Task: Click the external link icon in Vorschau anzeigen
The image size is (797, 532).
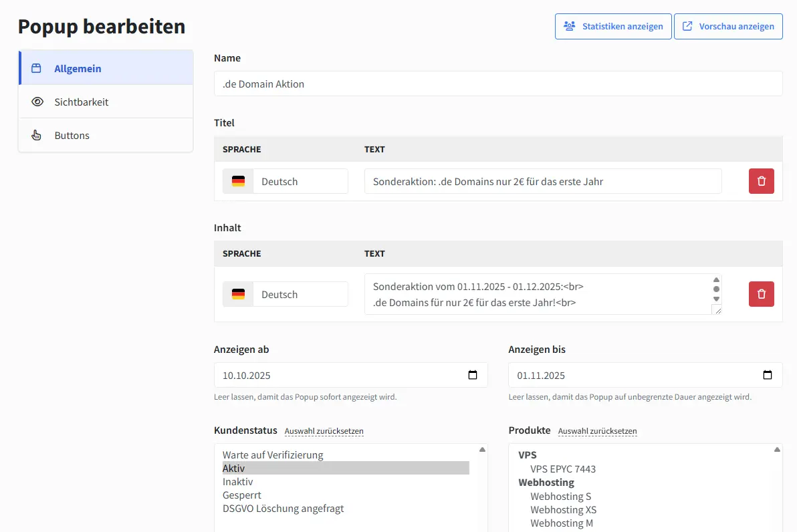Action: [687, 26]
